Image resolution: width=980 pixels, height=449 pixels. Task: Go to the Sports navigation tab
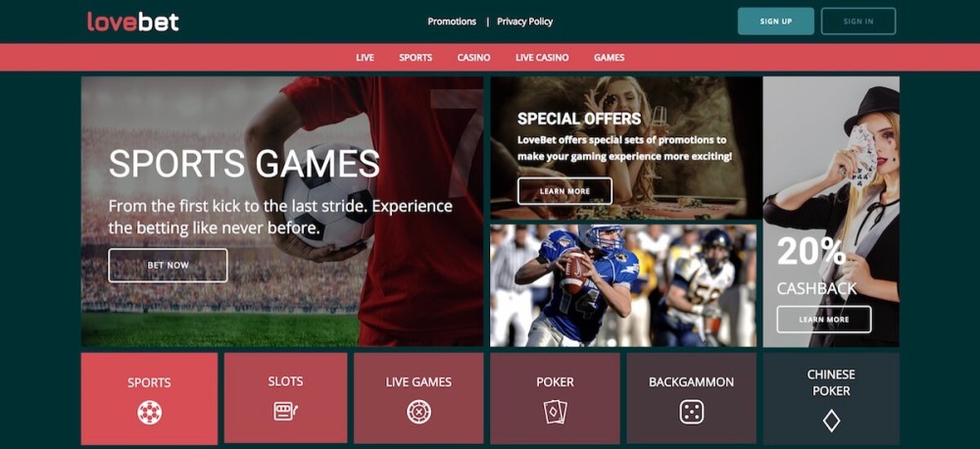tap(416, 58)
